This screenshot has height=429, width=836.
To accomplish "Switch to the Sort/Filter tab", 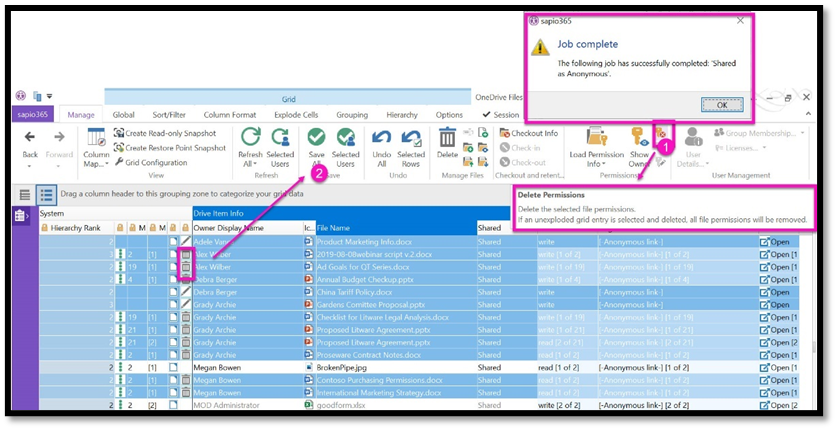I will click(169, 115).
